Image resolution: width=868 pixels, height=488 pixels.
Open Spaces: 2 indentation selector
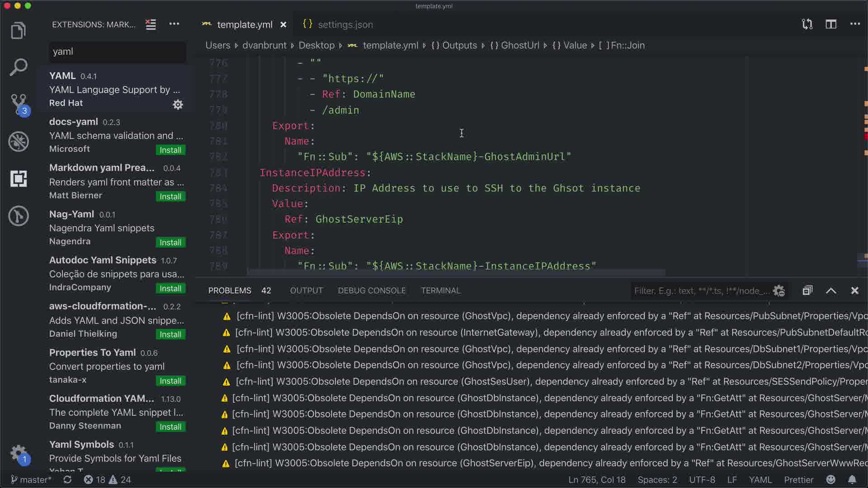coord(657,479)
